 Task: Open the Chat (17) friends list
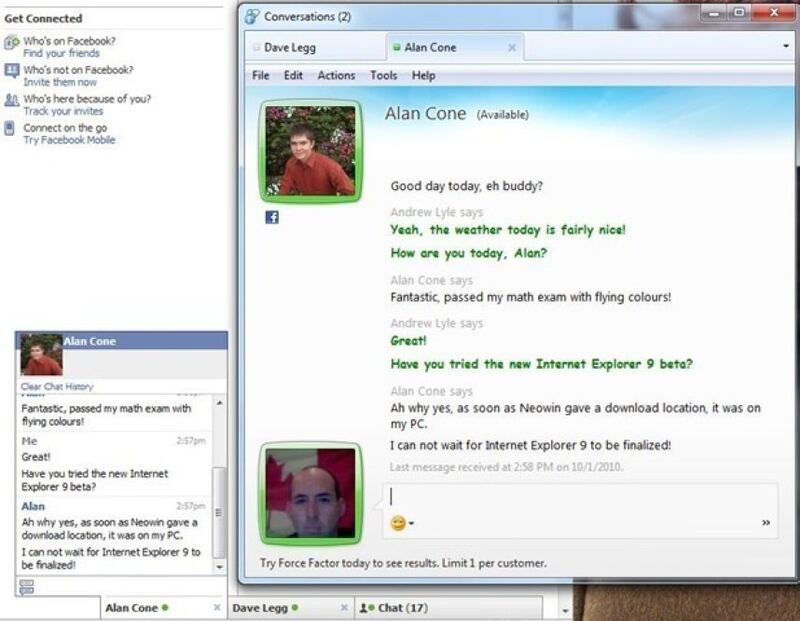448,608
